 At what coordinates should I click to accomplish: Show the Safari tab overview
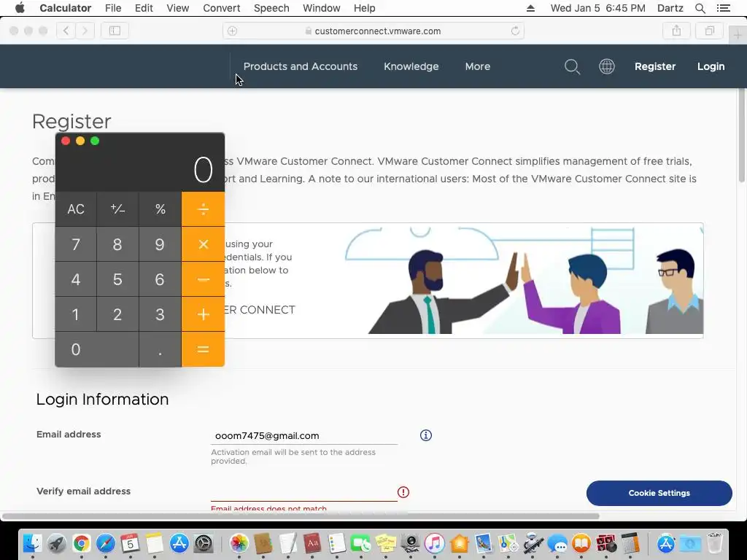pos(710,31)
